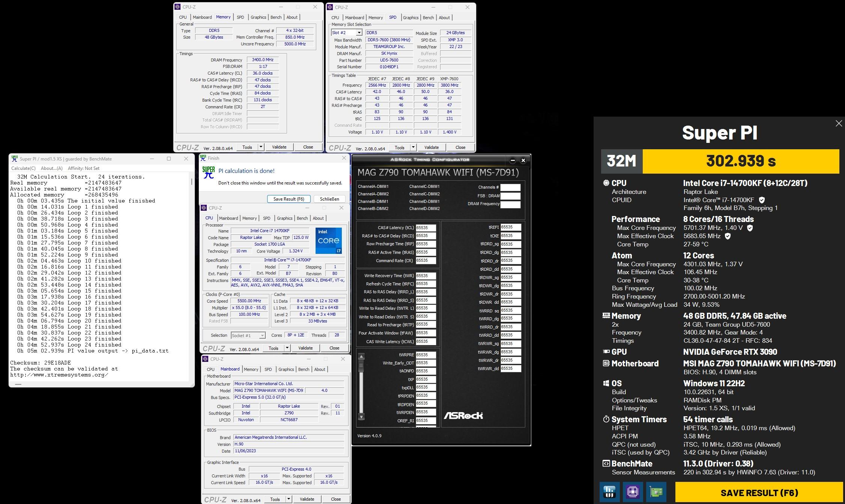Click the CPU-Z title icon of Mainboard window
845x504 pixels.
pos(206,359)
